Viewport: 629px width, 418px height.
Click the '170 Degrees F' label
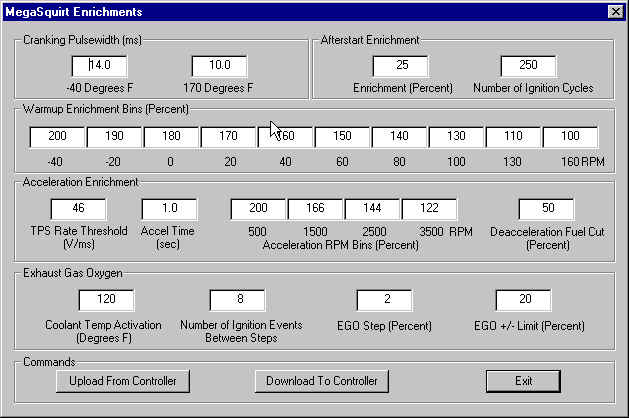point(218,88)
